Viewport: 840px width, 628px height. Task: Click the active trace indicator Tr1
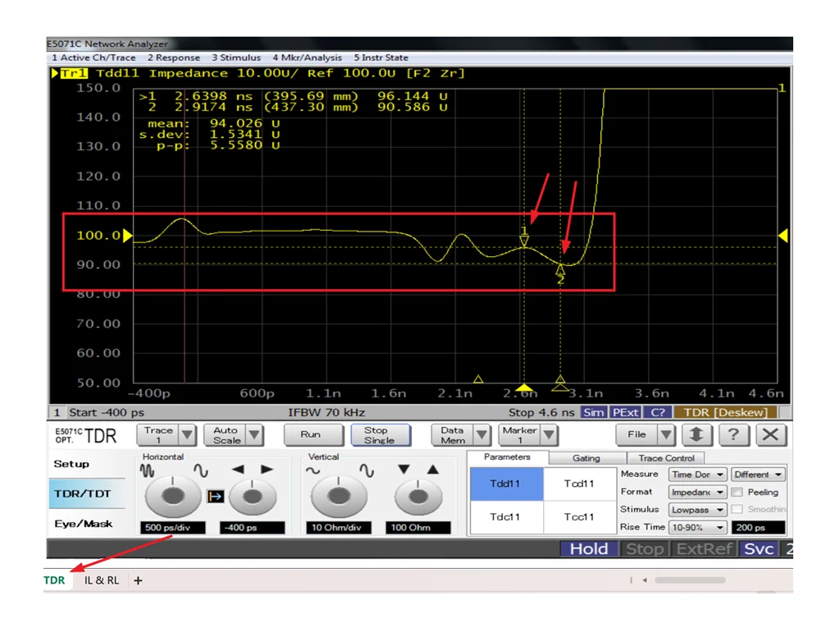pos(73,74)
